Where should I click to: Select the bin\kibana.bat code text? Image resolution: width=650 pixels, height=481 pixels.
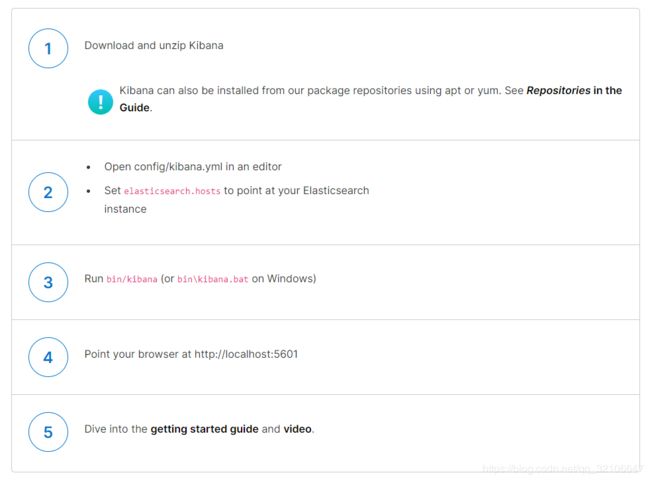213,279
